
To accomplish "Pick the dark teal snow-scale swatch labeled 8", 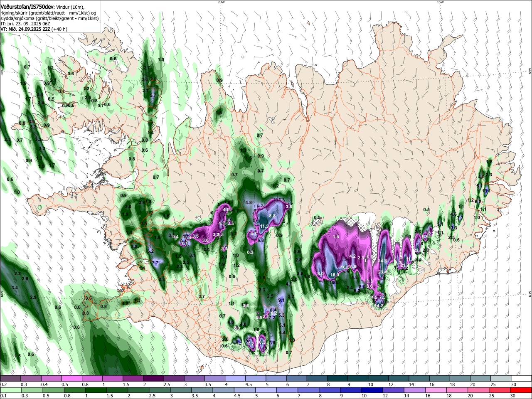I will 337,378.
